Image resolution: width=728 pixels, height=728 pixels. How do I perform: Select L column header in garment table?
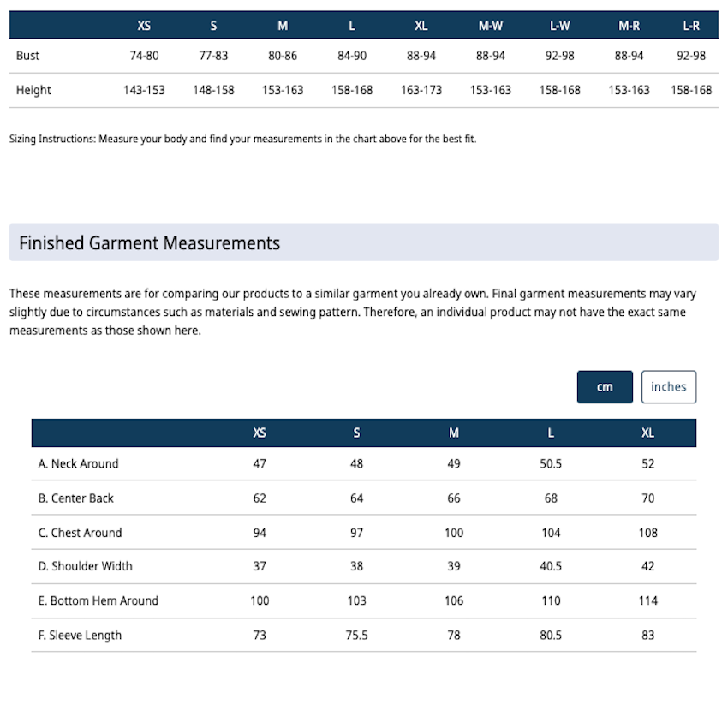[x=551, y=433]
